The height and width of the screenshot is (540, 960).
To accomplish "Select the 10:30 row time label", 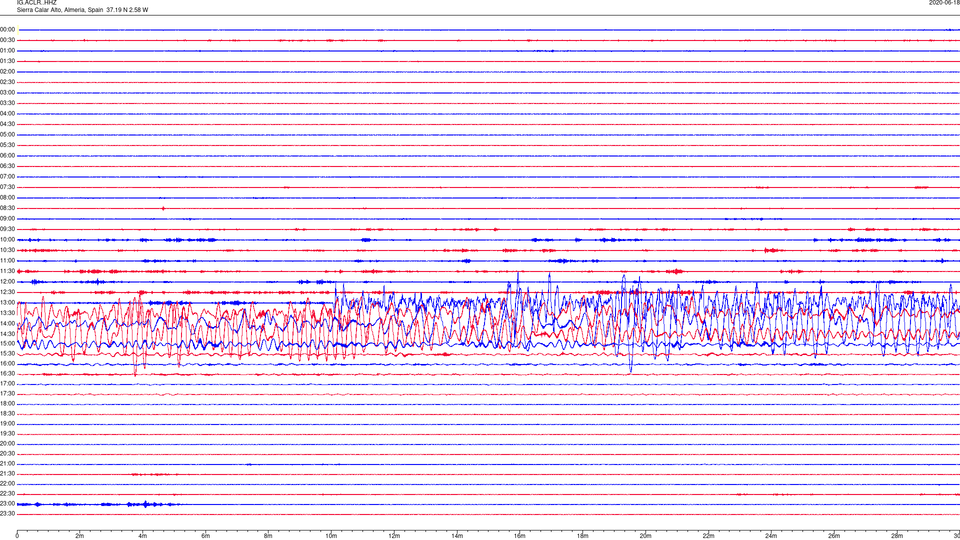I will [7, 250].
